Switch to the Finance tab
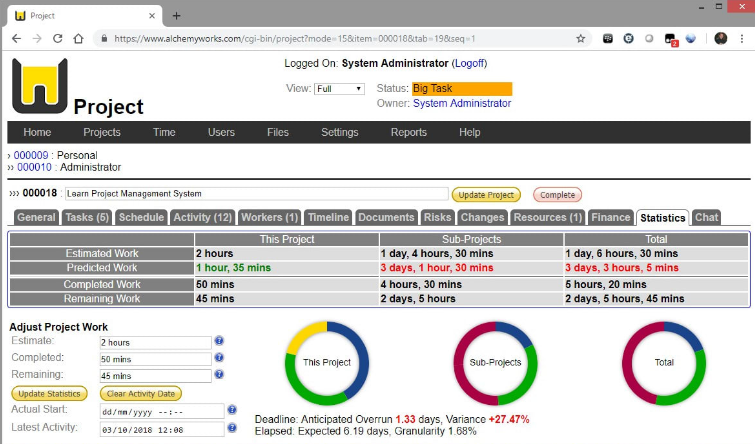The height and width of the screenshot is (444, 755). tap(611, 217)
